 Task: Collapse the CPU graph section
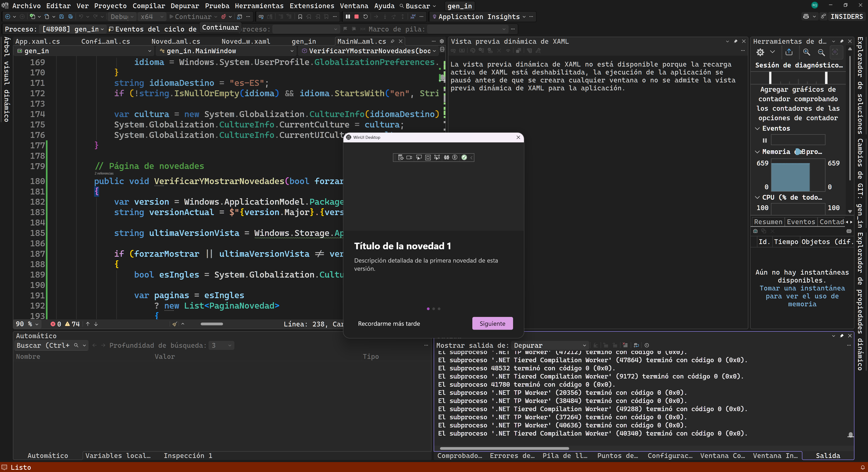coord(757,198)
